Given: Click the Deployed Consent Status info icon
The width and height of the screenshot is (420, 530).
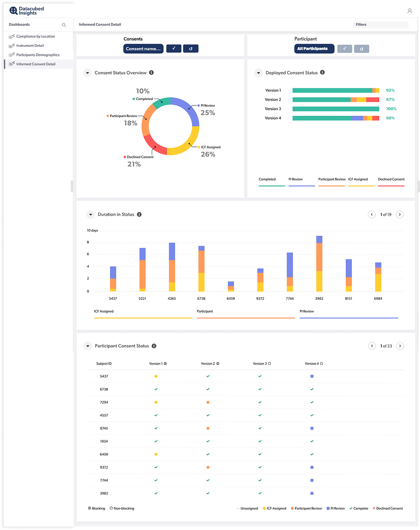Looking at the screenshot, I should pos(322,72).
